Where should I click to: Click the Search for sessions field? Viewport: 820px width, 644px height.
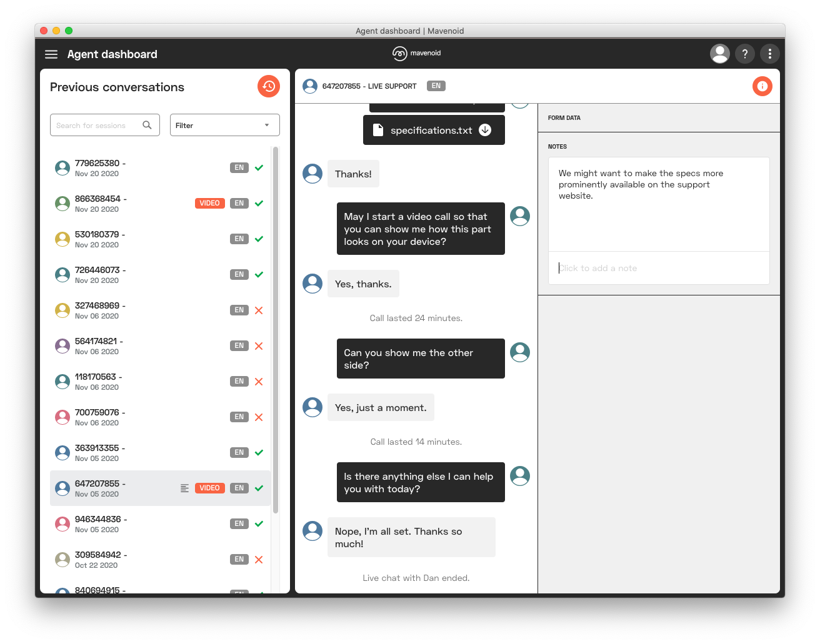pos(105,125)
